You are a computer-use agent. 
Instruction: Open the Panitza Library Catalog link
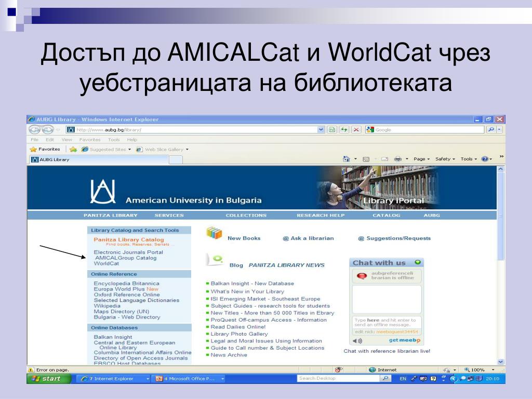[x=129, y=240]
